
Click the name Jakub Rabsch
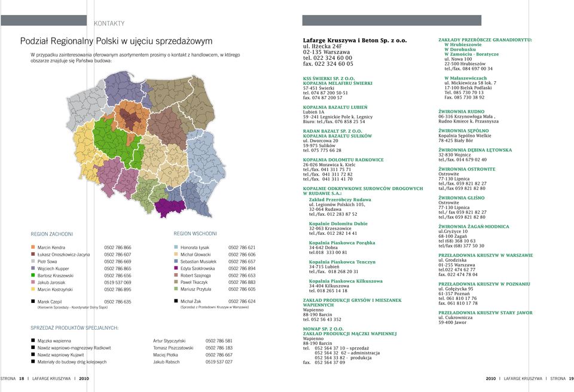(166, 362)
